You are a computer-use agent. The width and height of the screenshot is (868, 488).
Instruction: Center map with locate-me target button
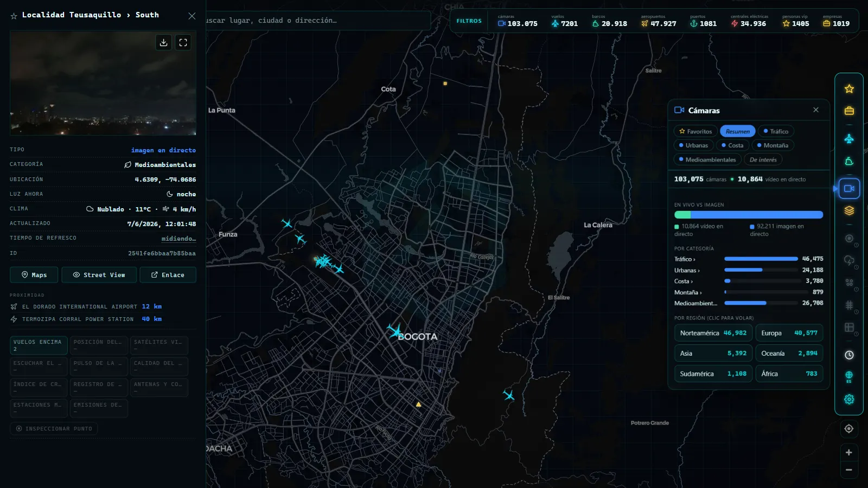[849, 429]
